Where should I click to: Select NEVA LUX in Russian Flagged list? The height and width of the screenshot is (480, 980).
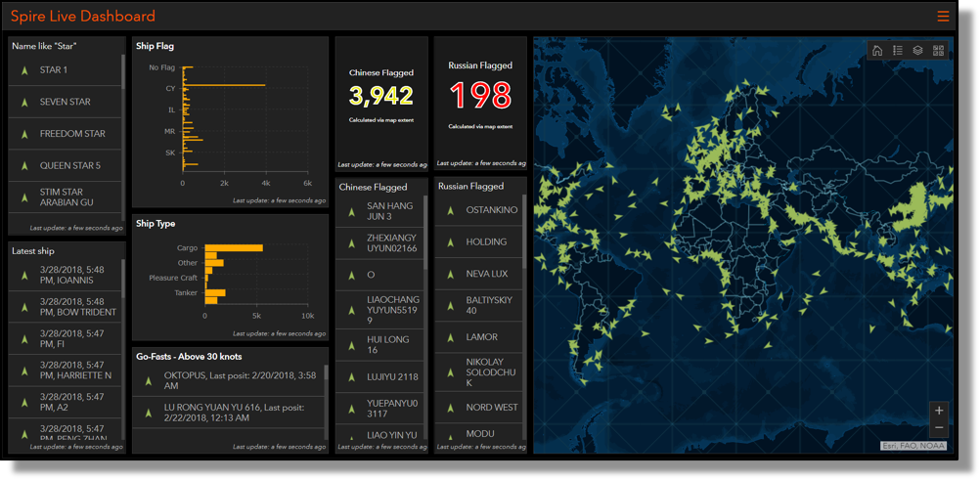pyautogui.click(x=478, y=274)
